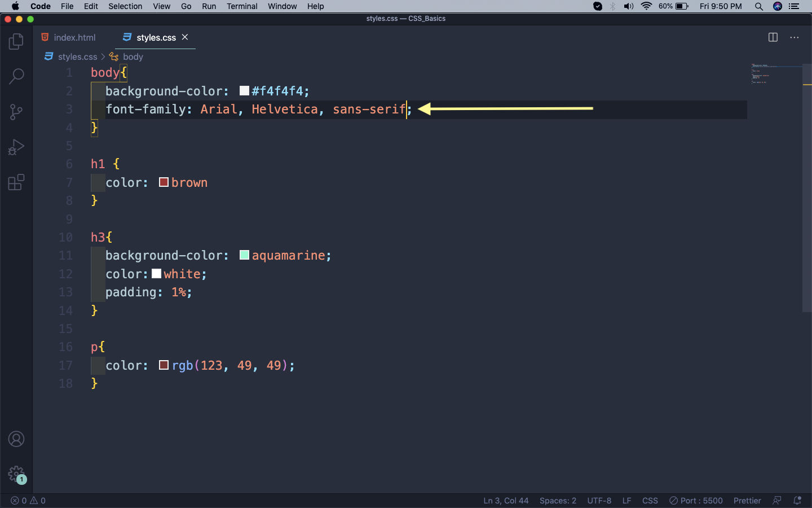Screen dimensions: 812x508
Task: Click the date and time Fri 9:50 PM
Action: point(721,6)
